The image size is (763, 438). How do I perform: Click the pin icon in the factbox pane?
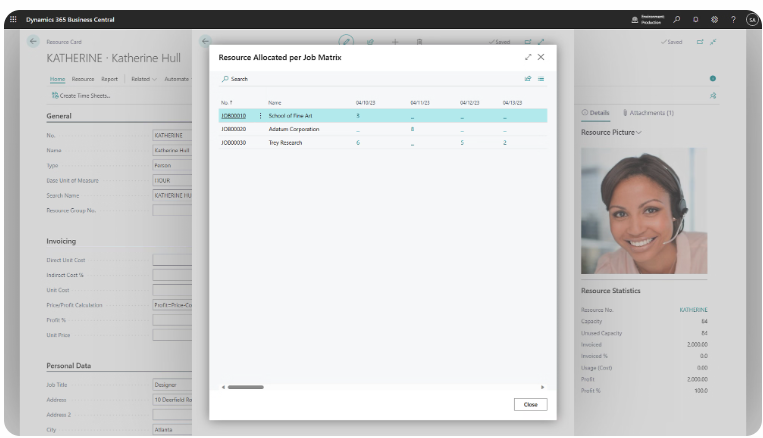(713, 95)
